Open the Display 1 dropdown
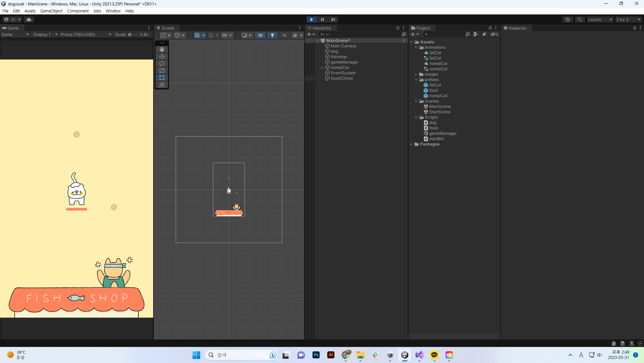The image size is (644, 363). point(45,35)
